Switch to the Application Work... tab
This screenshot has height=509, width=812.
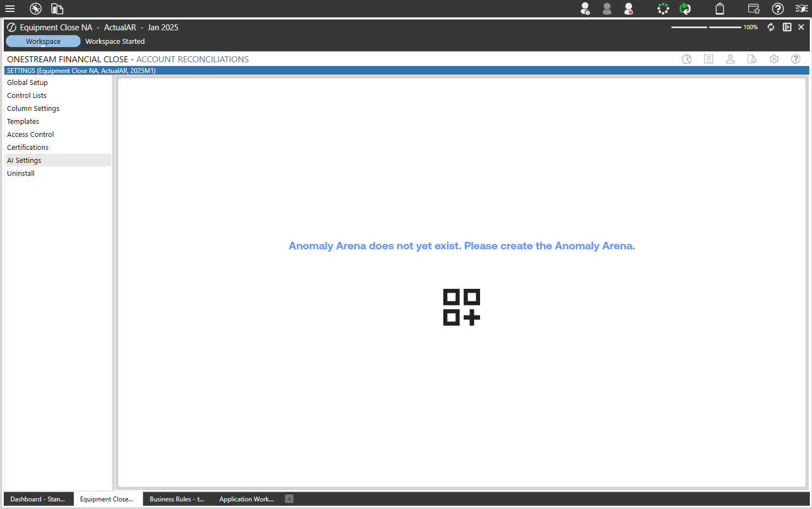(247, 499)
